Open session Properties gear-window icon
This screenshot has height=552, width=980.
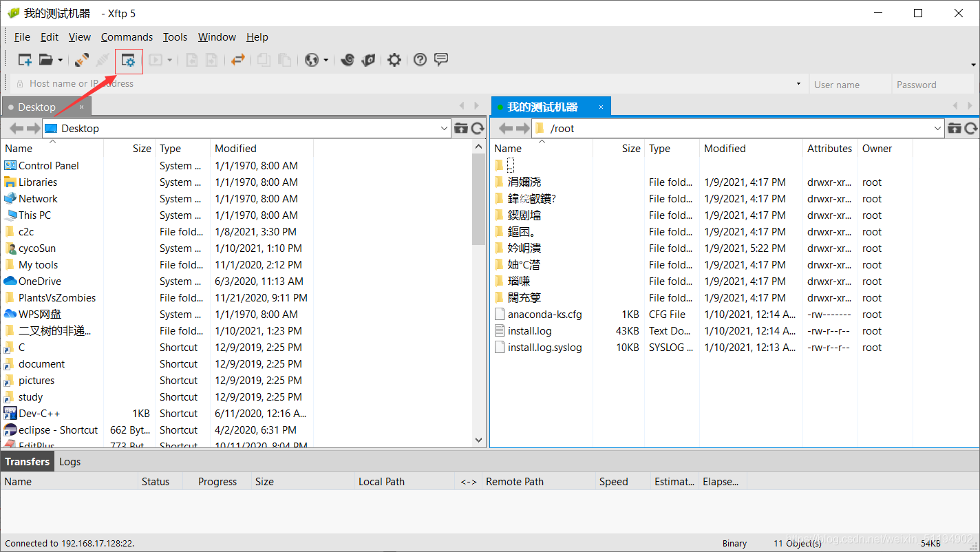pos(129,61)
